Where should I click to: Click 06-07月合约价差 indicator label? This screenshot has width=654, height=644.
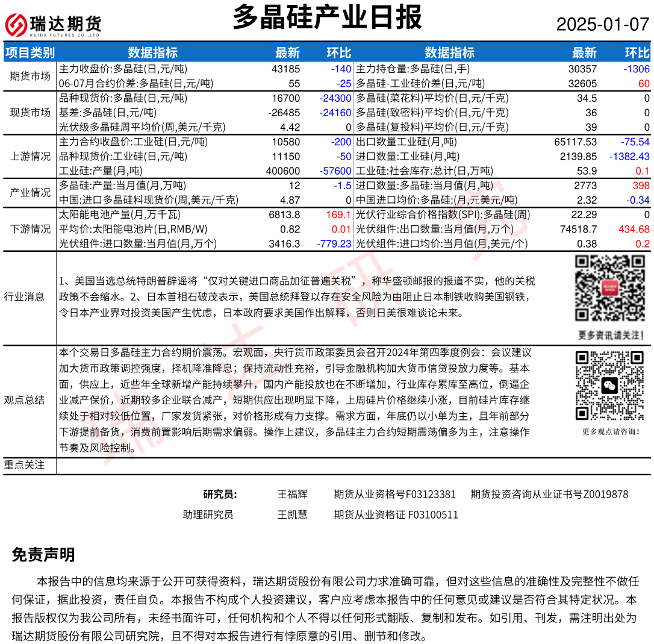[x=136, y=84]
